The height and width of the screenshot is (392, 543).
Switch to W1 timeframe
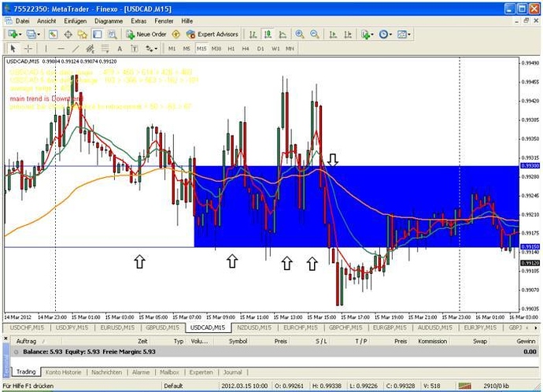(x=275, y=49)
